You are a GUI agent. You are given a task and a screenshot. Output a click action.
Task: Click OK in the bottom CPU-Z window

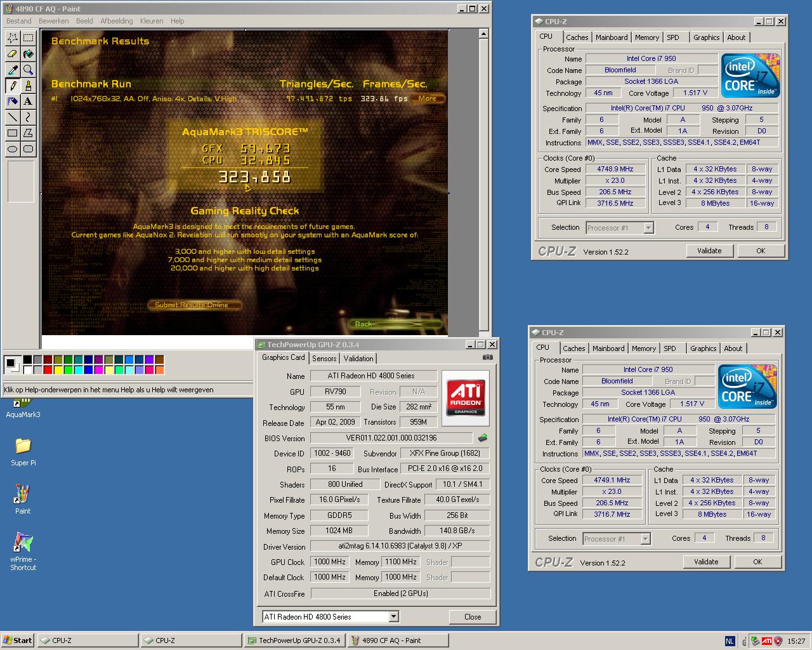click(757, 562)
